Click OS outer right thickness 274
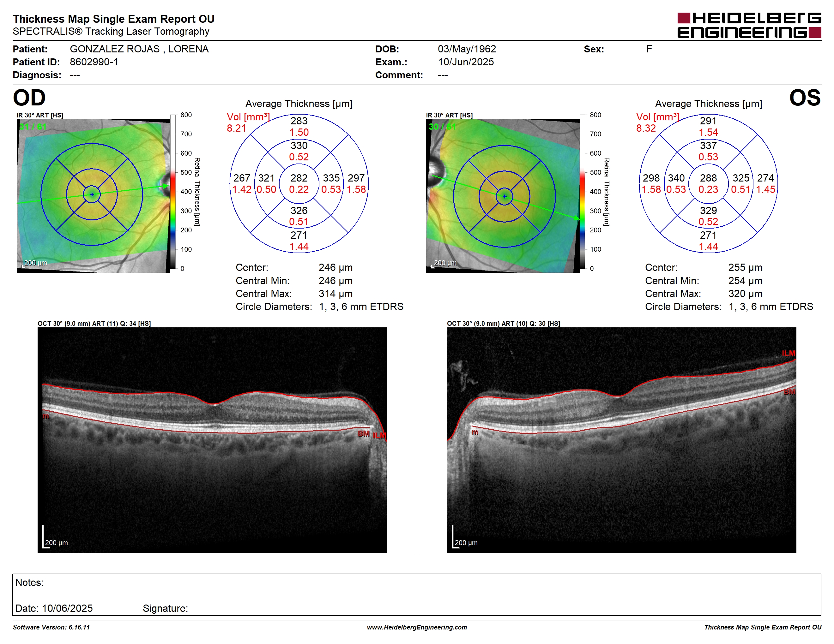 (x=766, y=178)
